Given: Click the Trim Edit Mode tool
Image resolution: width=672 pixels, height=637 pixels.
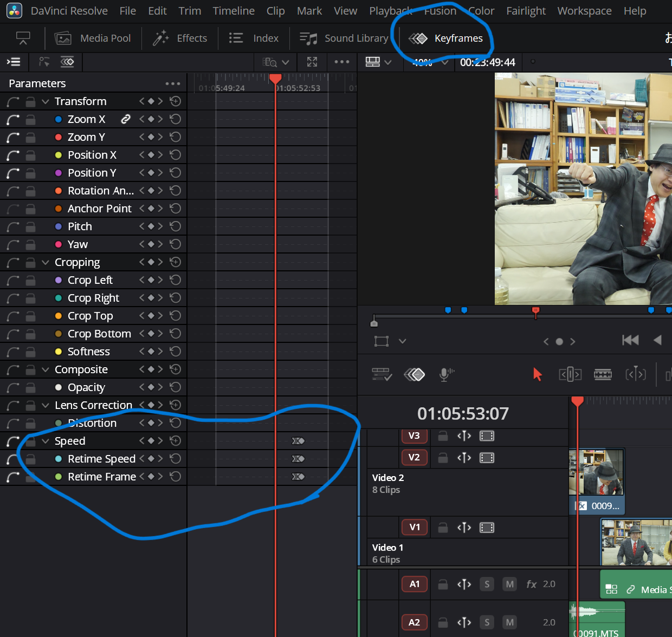Looking at the screenshot, I should coord(570,374).
